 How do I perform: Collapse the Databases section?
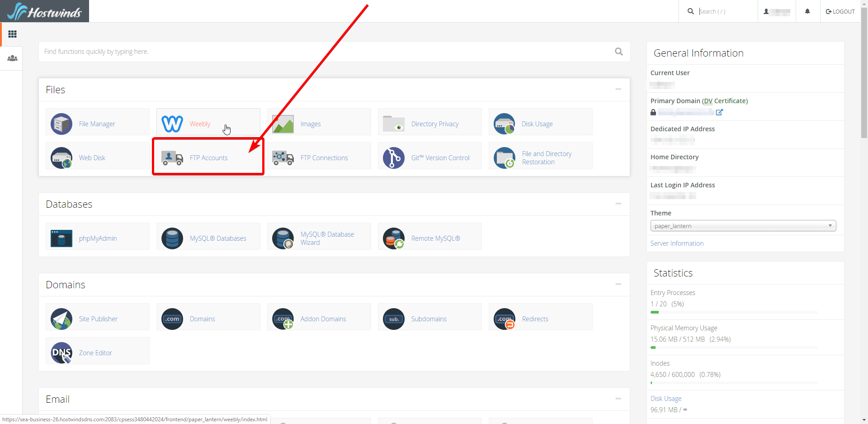point(618,204)
